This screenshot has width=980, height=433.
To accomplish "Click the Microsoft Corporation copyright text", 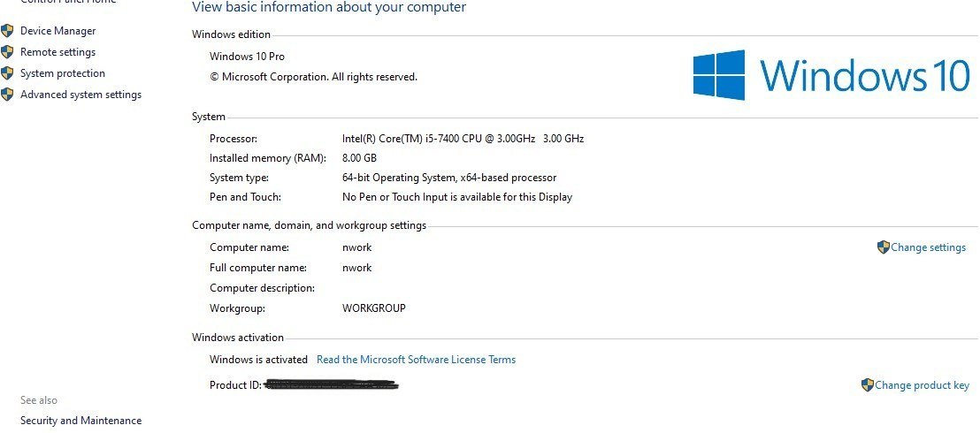I will pos(313,77).
